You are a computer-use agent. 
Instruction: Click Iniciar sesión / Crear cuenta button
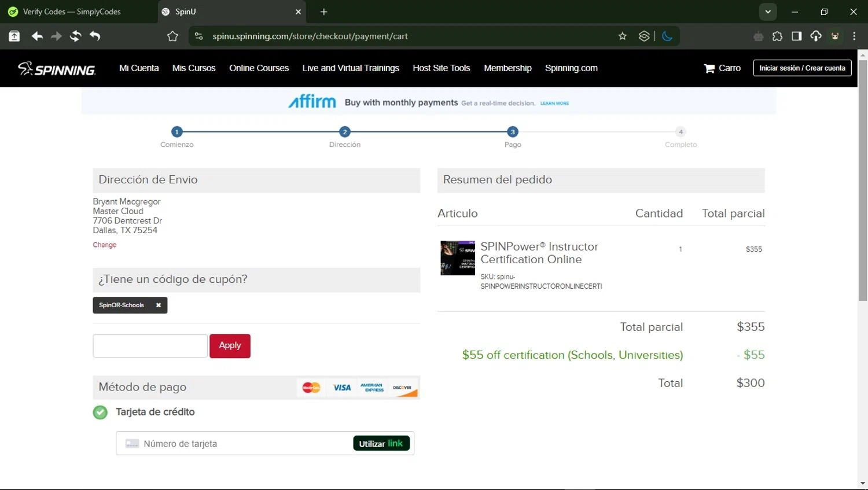802,68
